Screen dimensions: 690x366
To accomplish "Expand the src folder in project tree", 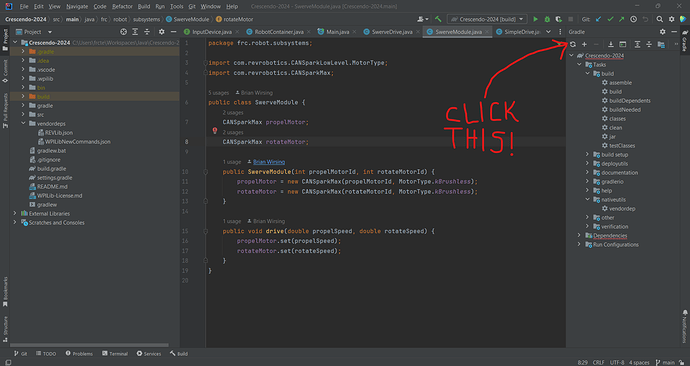I will (x=23, y=114).
